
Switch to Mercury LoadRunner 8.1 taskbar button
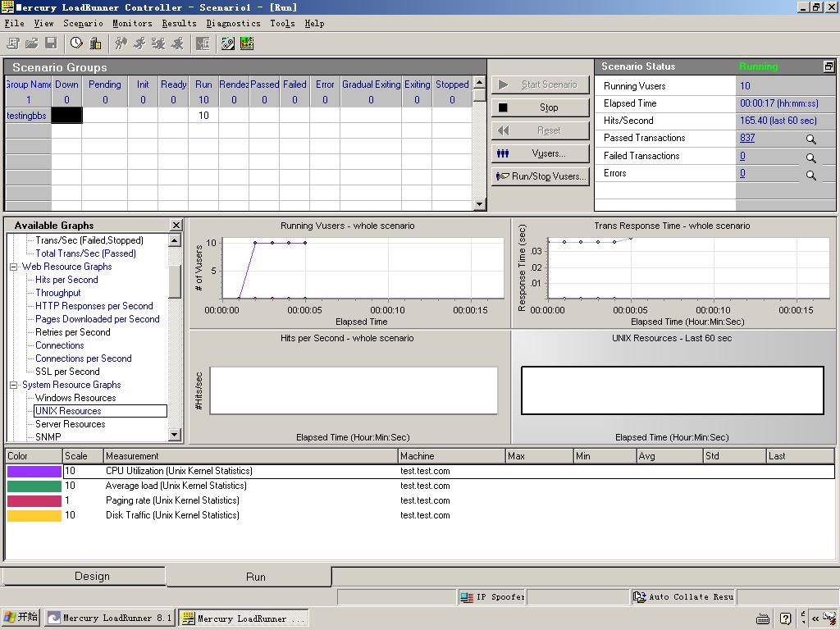coord(109,618)
